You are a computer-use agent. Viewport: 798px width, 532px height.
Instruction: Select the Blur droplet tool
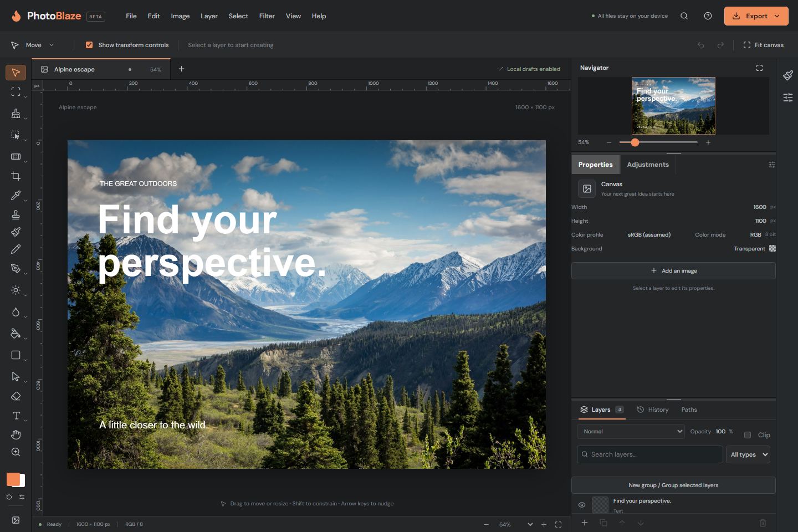click(x=16, y=312)
